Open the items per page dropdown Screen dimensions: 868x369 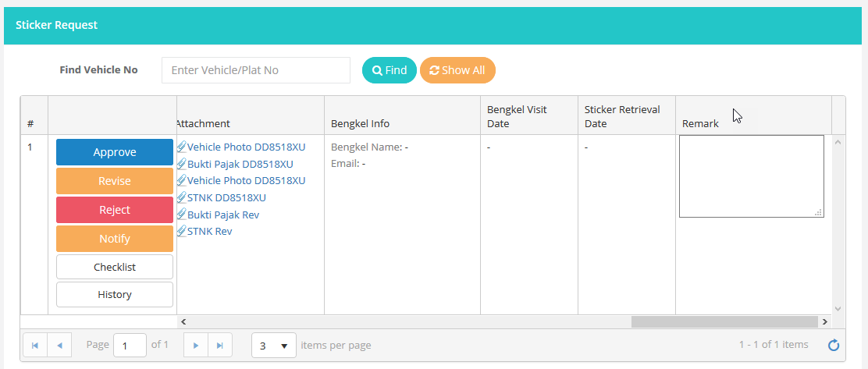(274, 345)
